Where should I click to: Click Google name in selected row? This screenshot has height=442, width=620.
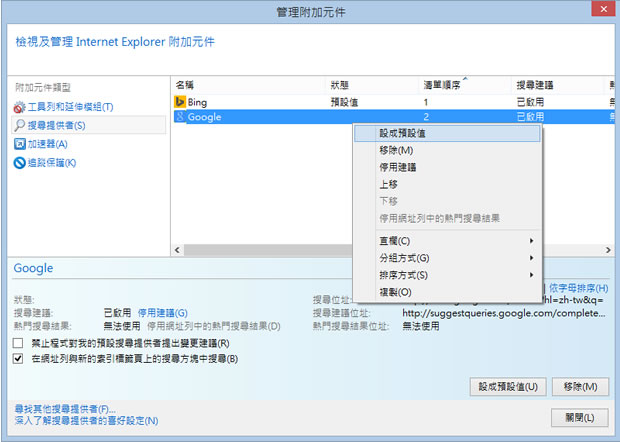click(x=204, y=117)
